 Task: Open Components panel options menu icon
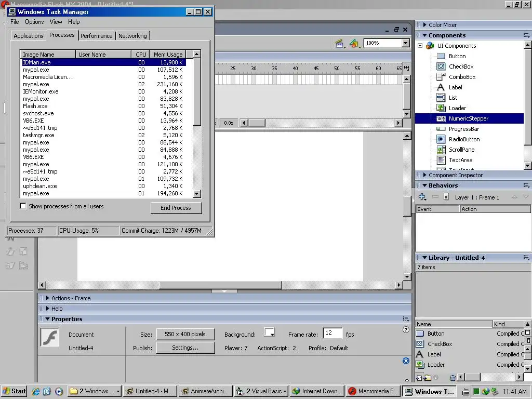[526, 35]
